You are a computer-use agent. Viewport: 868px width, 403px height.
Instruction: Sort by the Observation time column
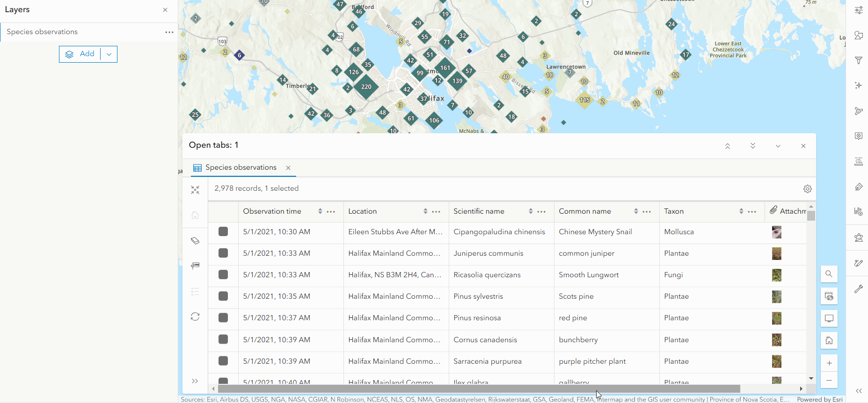point(320,211)
